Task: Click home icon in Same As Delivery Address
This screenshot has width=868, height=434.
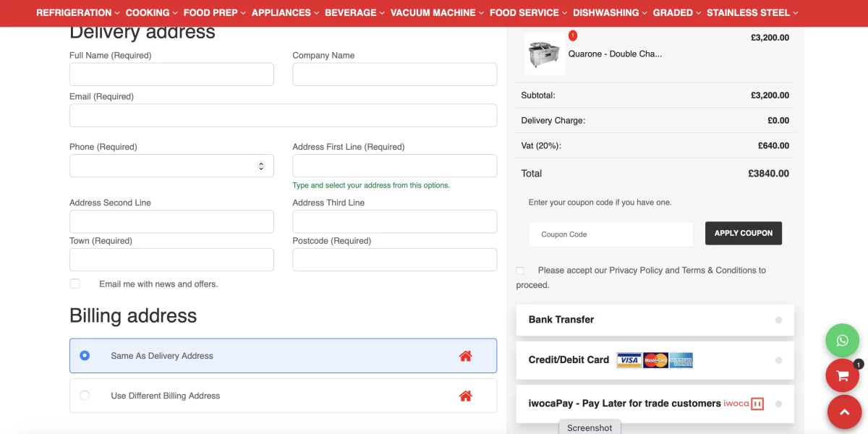Action: tap(465, 356)
